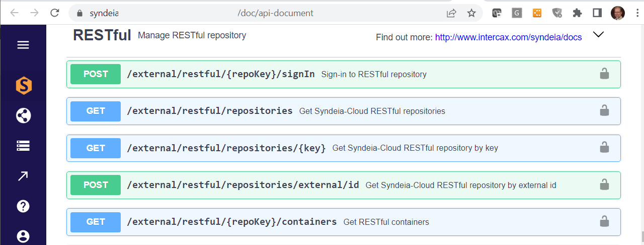Screen dimensions: 644x245
Task: Click the POST badge for signIn
Action: coord(96,74)
